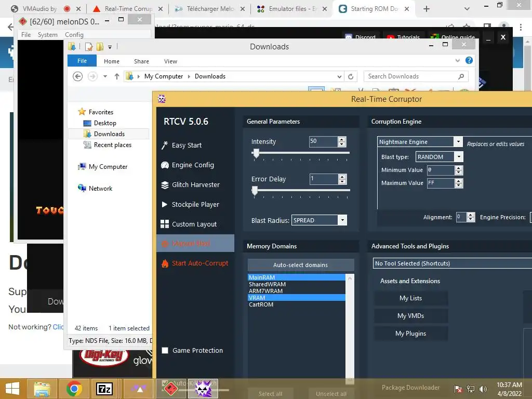Open Easy Start wand icon in RTCV
The image size is (532, 399).
click(x=165, y=145)
